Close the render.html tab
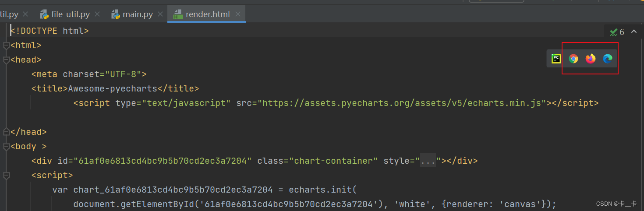This screenshot has width=644, height=211. [x=238, y=14]
